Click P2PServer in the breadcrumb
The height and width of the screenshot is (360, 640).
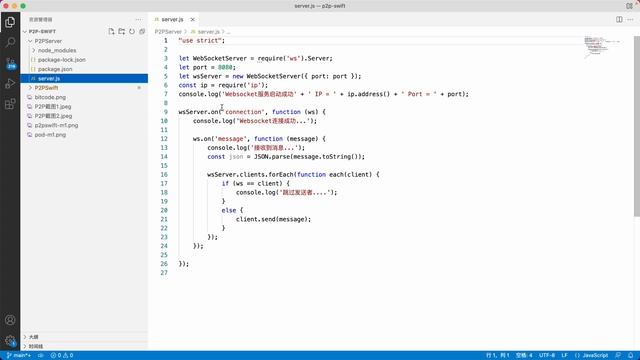pos(168,31)
